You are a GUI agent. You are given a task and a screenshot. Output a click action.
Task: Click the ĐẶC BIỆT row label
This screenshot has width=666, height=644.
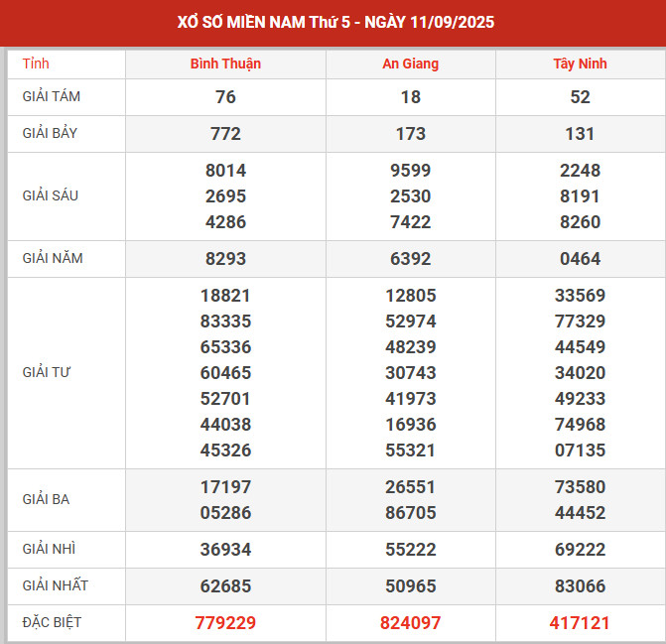click(x=52, y=622)
